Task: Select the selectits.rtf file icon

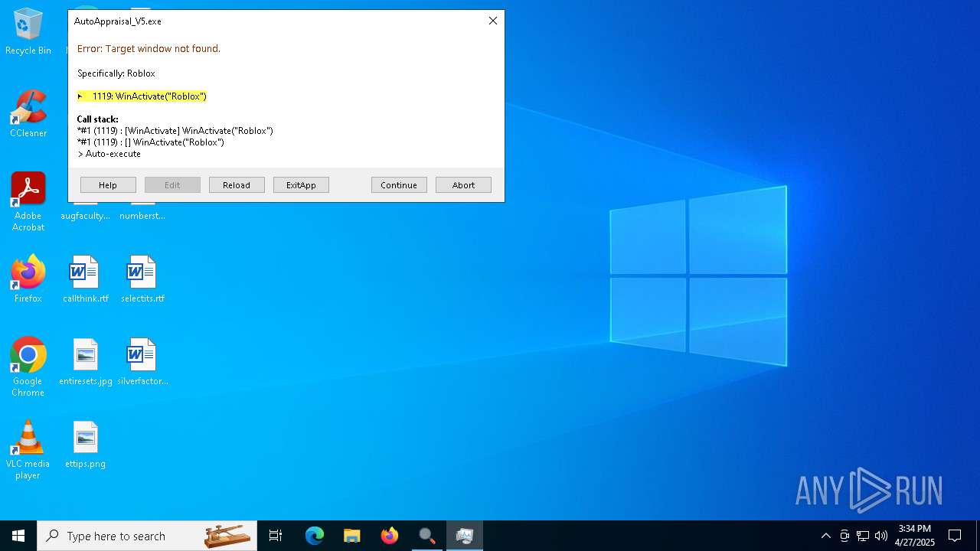Action: [142, 279]
